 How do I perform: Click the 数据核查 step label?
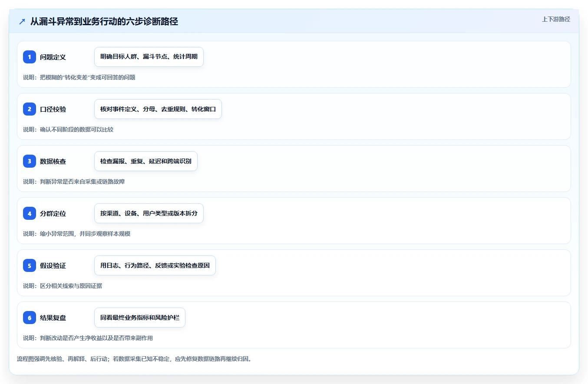click(x=53, y=161)
